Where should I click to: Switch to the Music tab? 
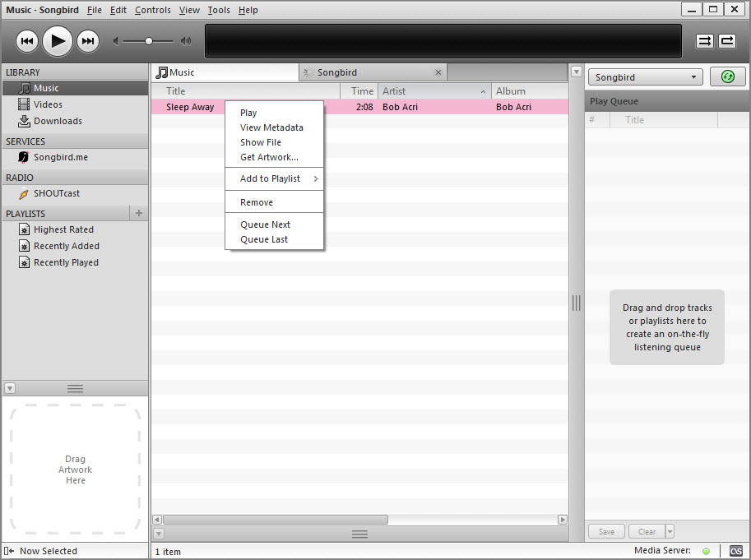[225, 72]
